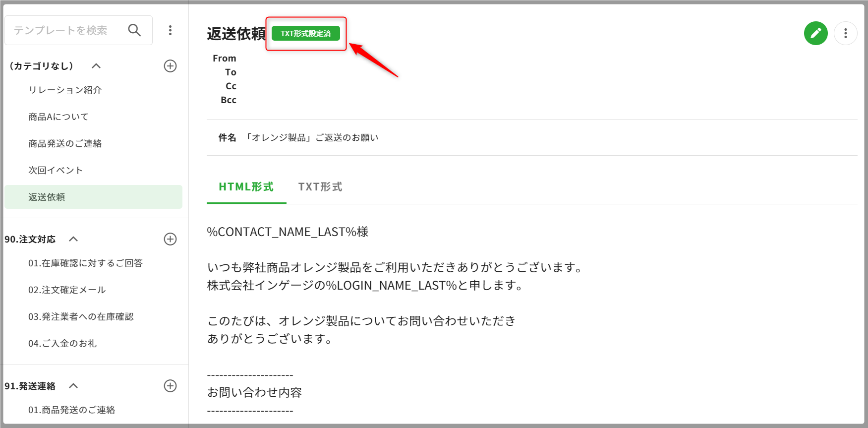The width and height of the screenshot is (868, 428).
Task: Select 04.ご入金のお礼 template
Action: 62,343
